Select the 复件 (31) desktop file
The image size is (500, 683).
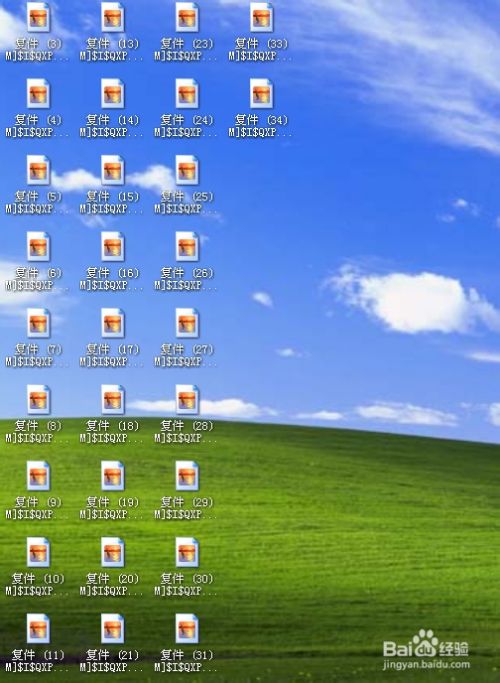tap(187, 629)
